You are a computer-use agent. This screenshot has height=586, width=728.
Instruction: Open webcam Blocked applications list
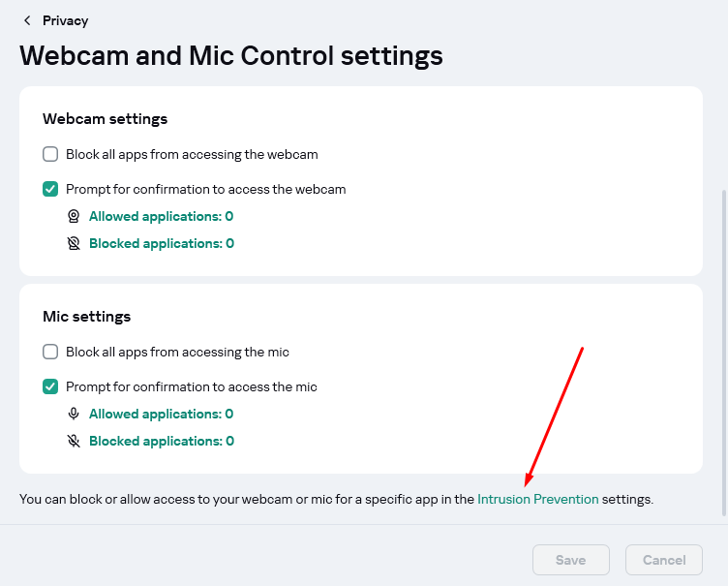pos(161,243)
